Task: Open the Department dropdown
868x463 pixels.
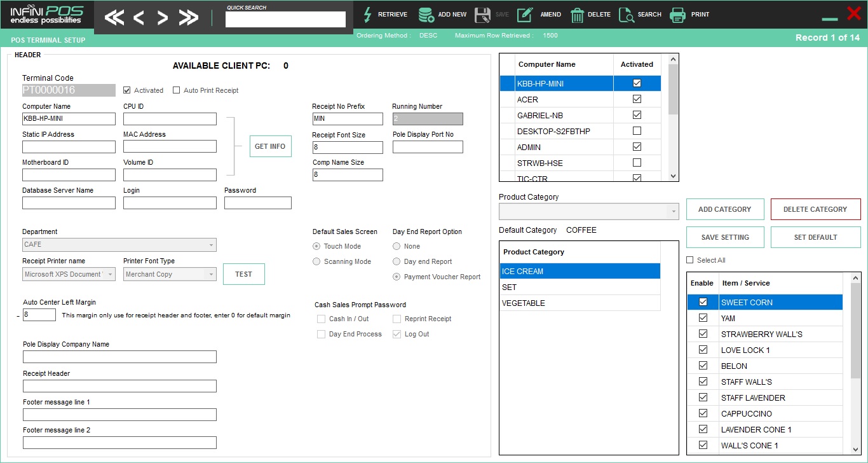Action: coord(119,245)
